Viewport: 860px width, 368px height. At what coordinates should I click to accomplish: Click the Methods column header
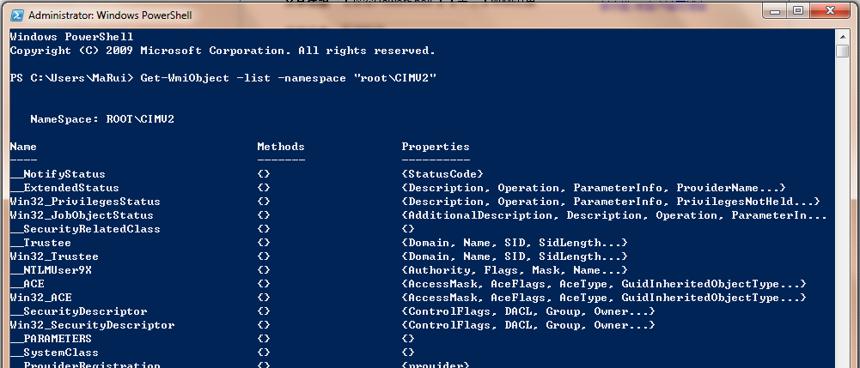tap(281, 146)
